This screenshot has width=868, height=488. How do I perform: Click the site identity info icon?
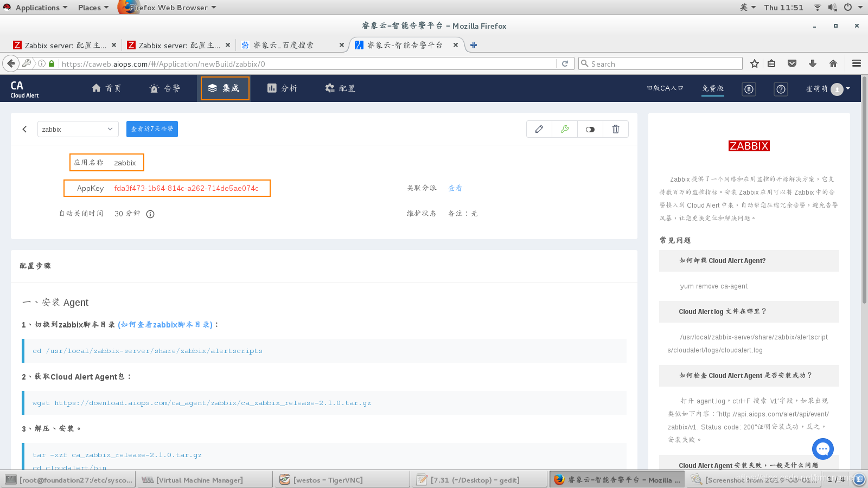click(42, 63)
